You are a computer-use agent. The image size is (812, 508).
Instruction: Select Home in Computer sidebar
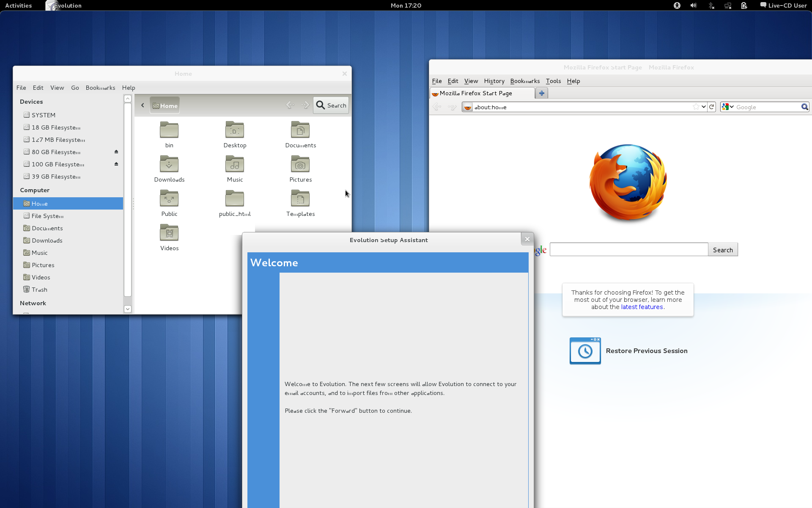[68, 203]
